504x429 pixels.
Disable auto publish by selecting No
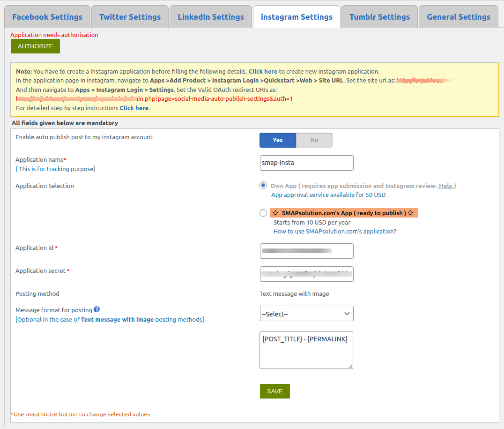tap(314, 140)
